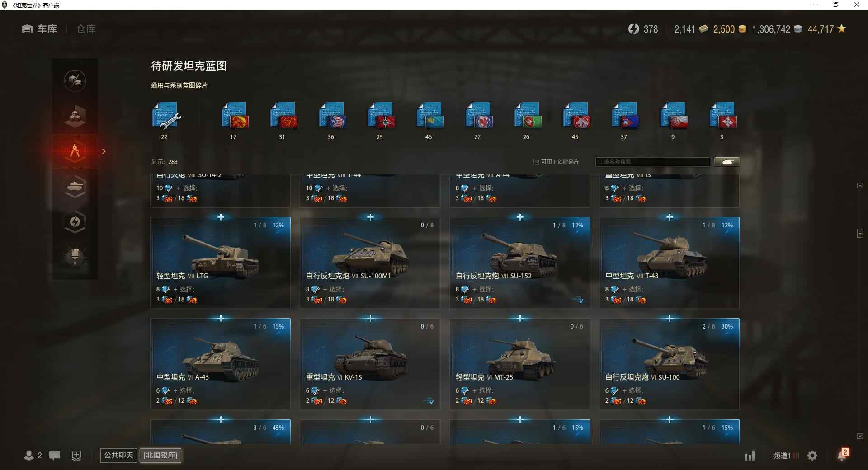The width and height of the screenshot is (868, 470).
Task: Select the USSR blueprint fragment icon showing 17
Action: coord(235,116)
